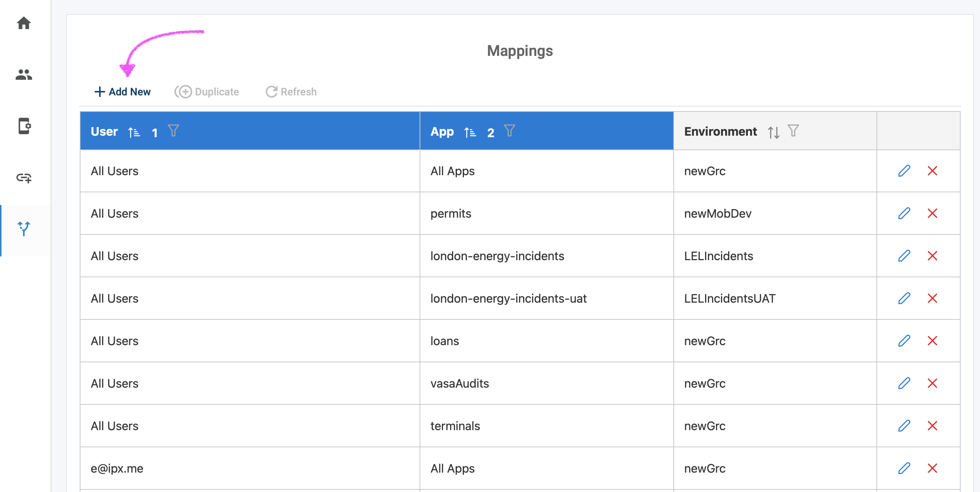The width and height of the screenshot is (980, 492).
Task: Open the Users sidebar icon
Action: coord(23,75)
